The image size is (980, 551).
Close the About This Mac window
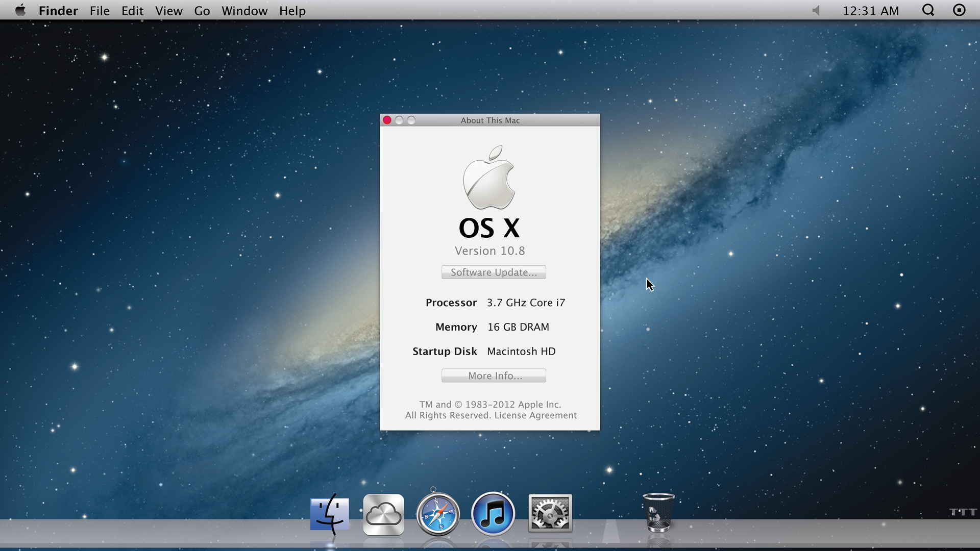387,120
